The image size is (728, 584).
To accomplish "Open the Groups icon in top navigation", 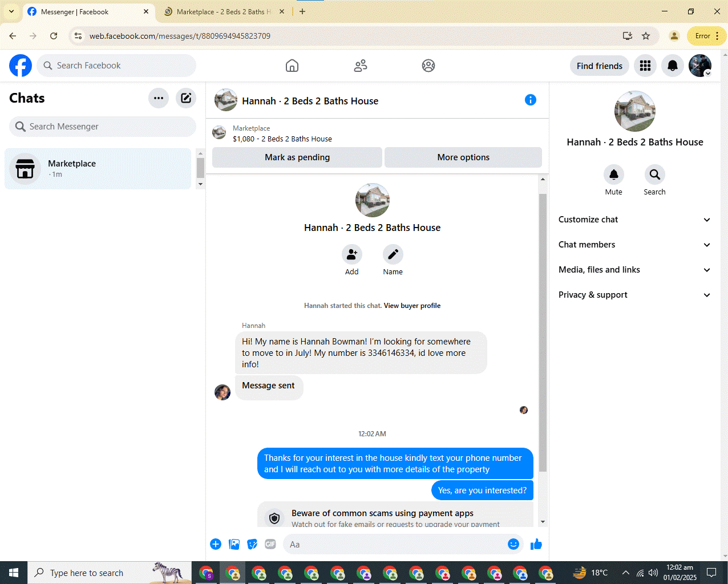I will point(428,66).
